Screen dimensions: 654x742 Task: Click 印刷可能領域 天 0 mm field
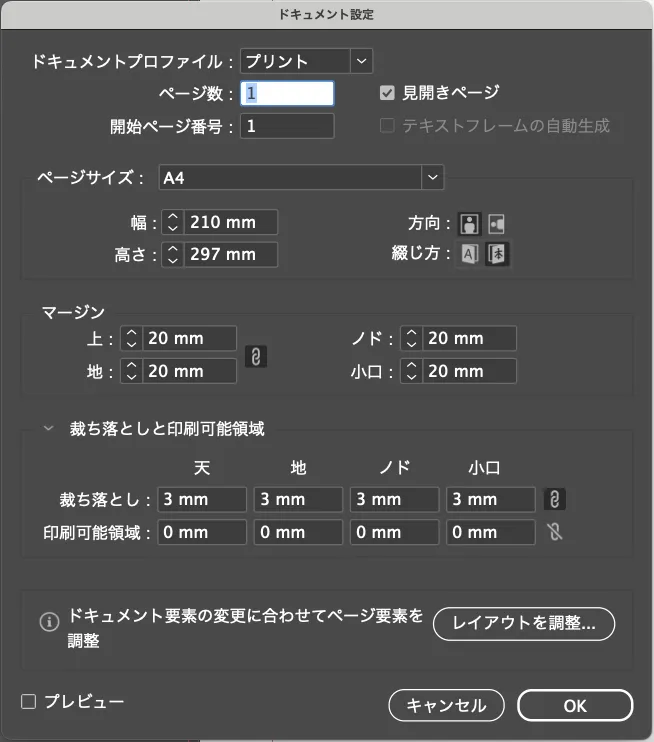pos(202,532)
